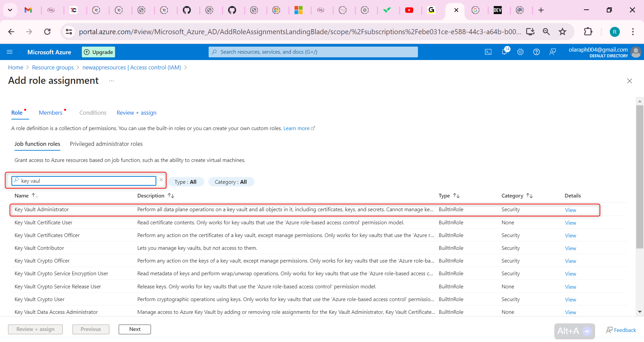This screenshot has width=644, height=342.
Task: Click the down arrow of the page scrollbar
Action: point(640,312)
